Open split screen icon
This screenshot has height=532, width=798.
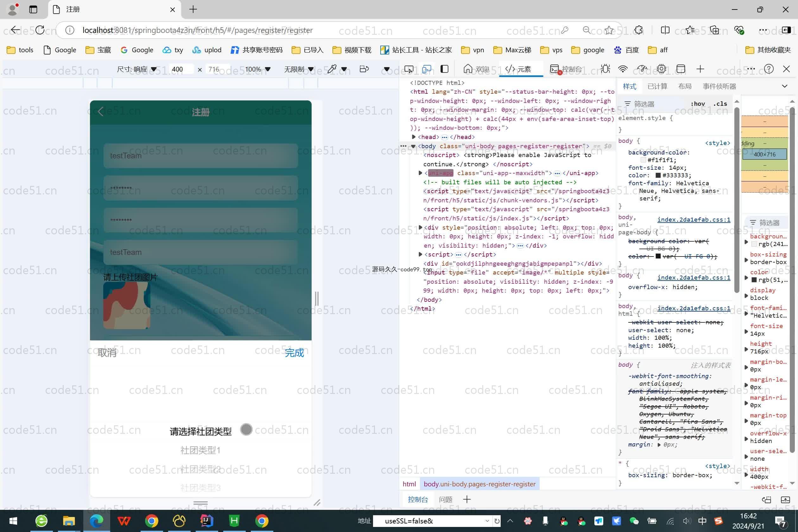coord(665,30)
